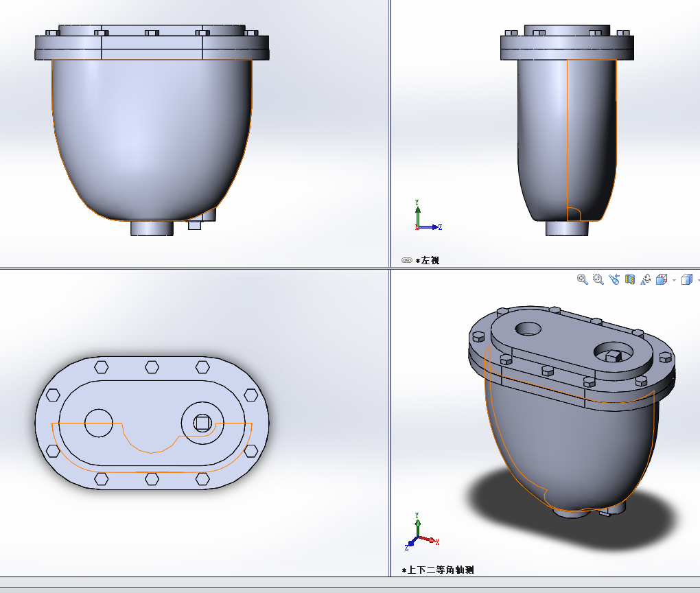Restore the Previous View
This screenshot has height=593, width=700.
(614, 279)
